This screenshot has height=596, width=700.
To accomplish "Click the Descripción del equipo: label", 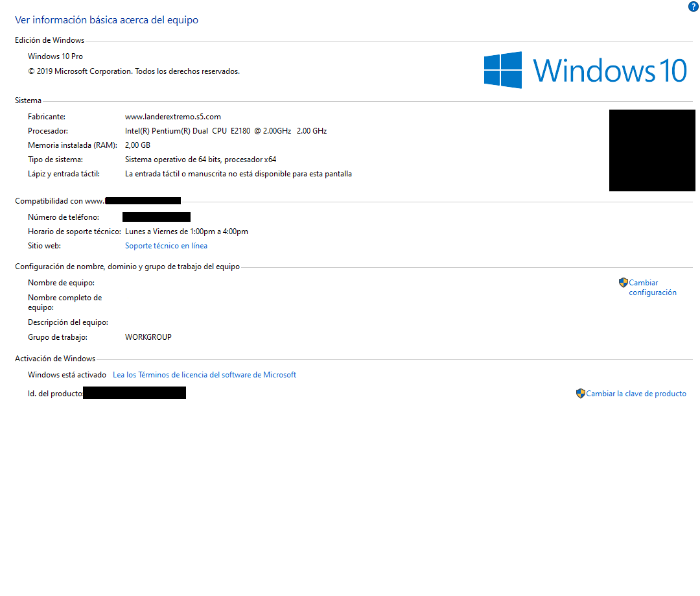I will [x=68, y=322].
